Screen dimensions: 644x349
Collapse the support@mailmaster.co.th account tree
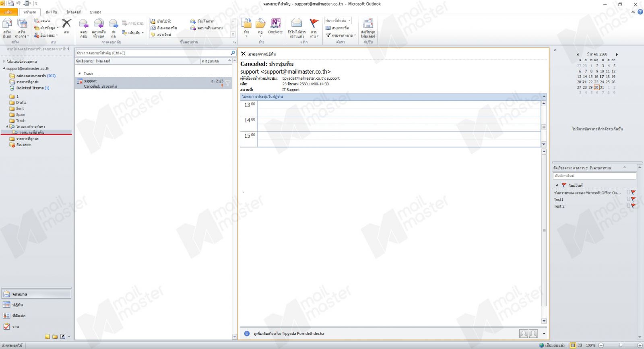pyautogui.click(x=4, y=68)
